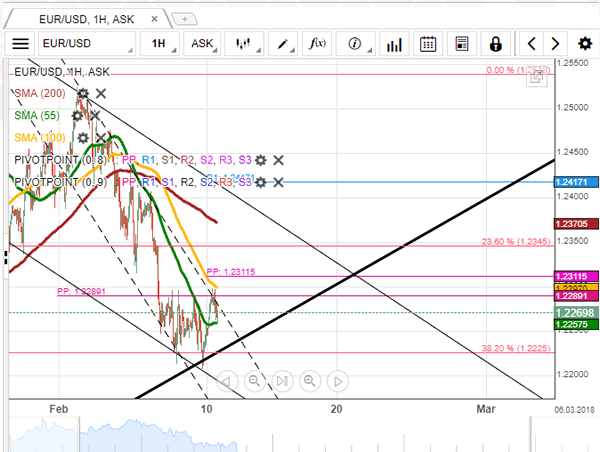Select the pencil drawing tools
The height and width of the screenshot is (452, 600).
[x=283, y=44]
